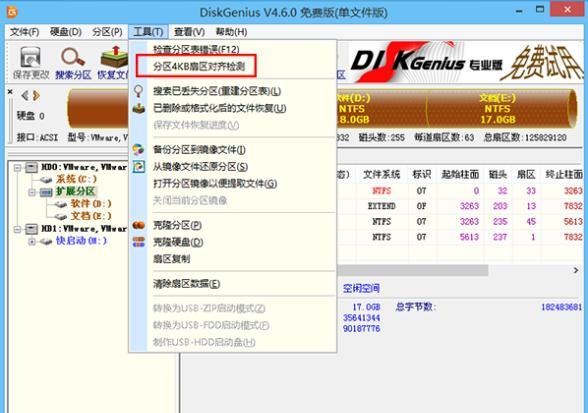Click the 标识 column header
The width and height of the screenshot is (588, 413).
[x=422, y=174]
